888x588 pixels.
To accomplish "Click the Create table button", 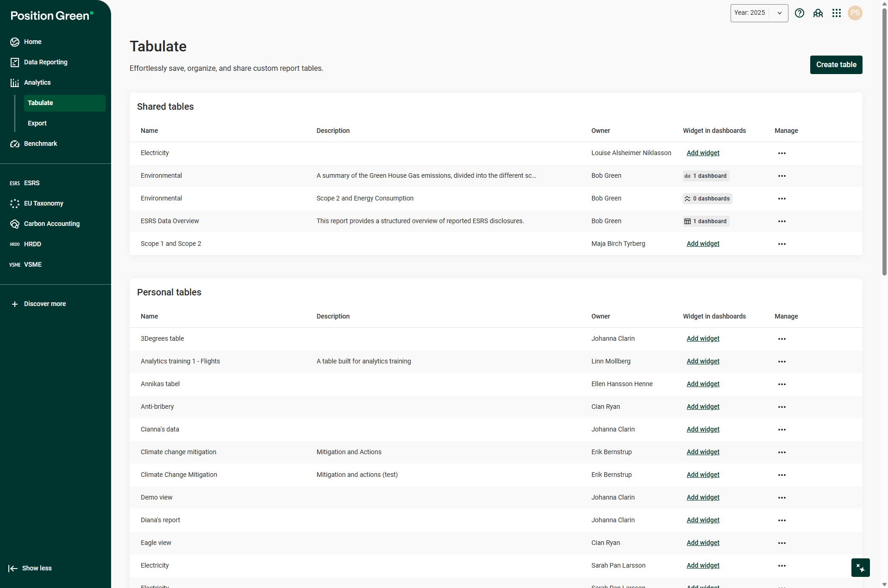I will (836, 65).
